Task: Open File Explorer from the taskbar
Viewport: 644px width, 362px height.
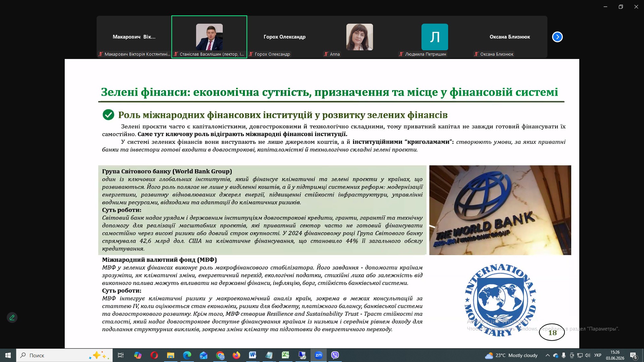Action: tap(171, 355)
